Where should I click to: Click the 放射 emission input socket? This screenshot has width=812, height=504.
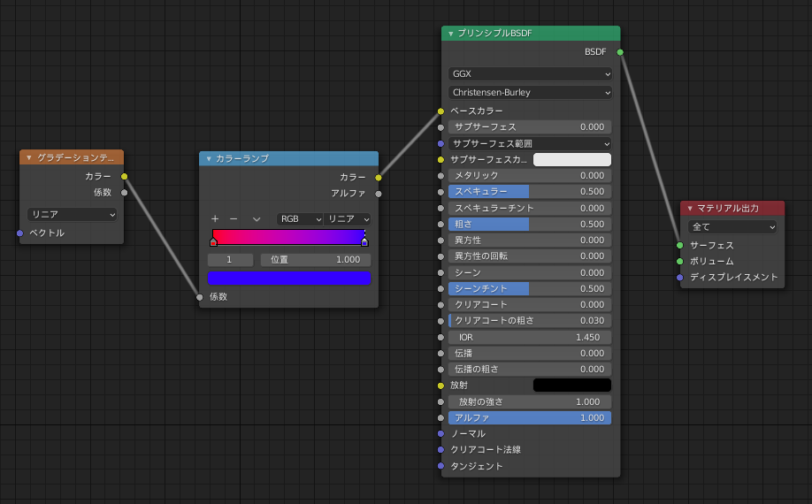[x=440, y=386]
